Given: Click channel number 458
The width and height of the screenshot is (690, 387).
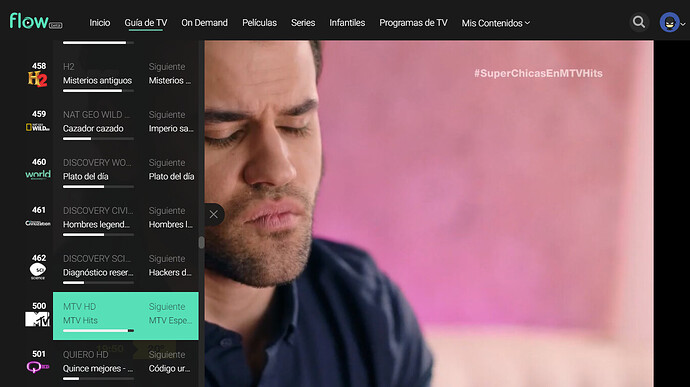Looking at the screenshot, I should coord(39,66).
